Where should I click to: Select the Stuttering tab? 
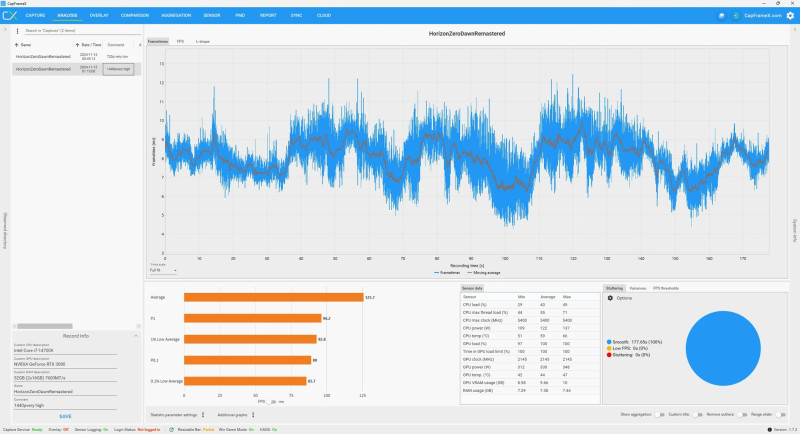[x=614, y=288]
